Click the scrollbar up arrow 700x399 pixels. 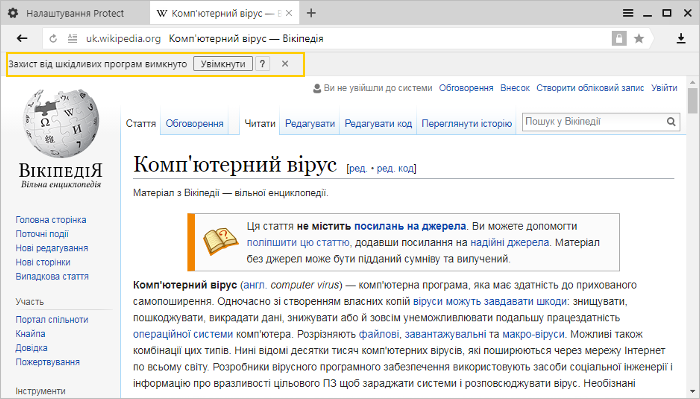click(x=692, y=83)
